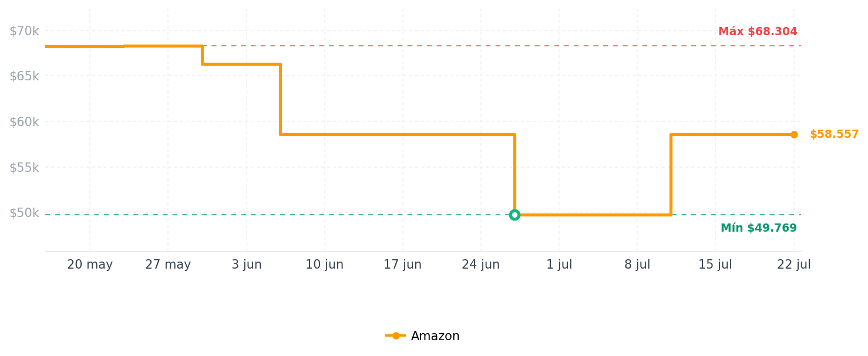Click the 22 jul axis date

794,265
